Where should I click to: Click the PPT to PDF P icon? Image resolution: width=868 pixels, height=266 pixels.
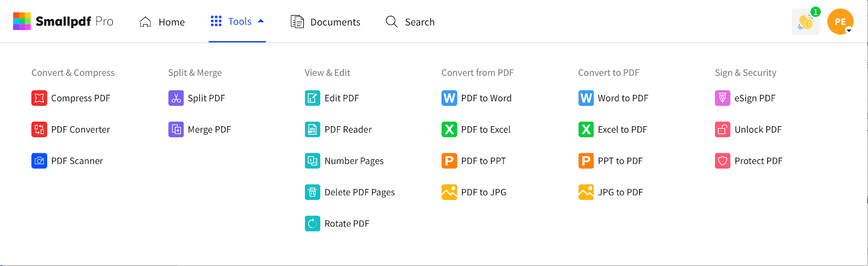[586, 161]
